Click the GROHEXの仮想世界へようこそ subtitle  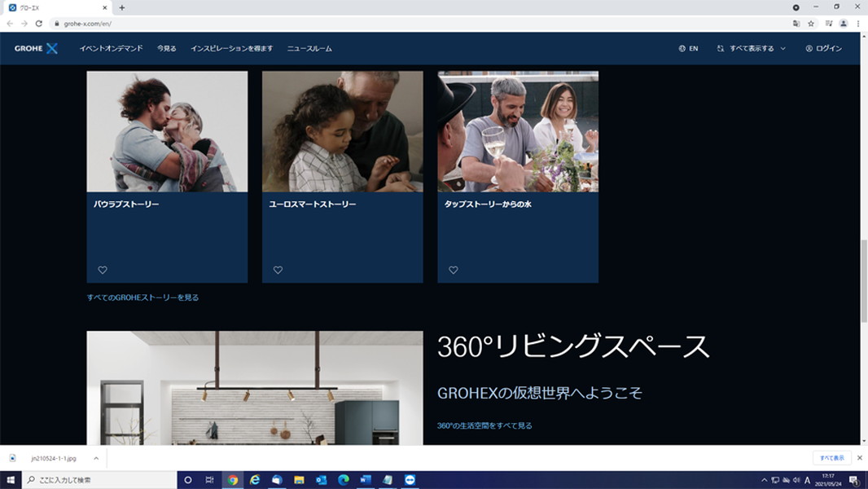[540, 393]
